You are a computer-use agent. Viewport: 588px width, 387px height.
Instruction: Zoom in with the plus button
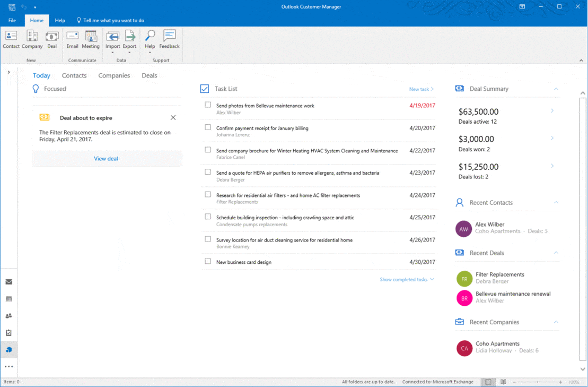[x=560, y=382]
